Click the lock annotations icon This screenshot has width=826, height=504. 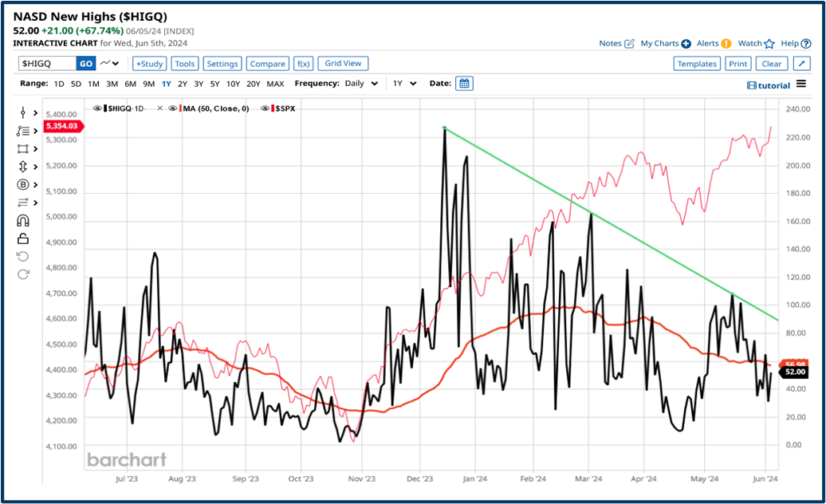click(x=24, y=238)
